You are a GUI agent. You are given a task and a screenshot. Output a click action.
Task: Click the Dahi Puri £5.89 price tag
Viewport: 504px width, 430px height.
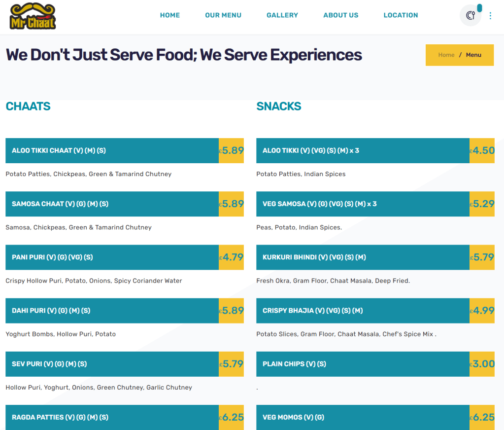click(232, 311)
